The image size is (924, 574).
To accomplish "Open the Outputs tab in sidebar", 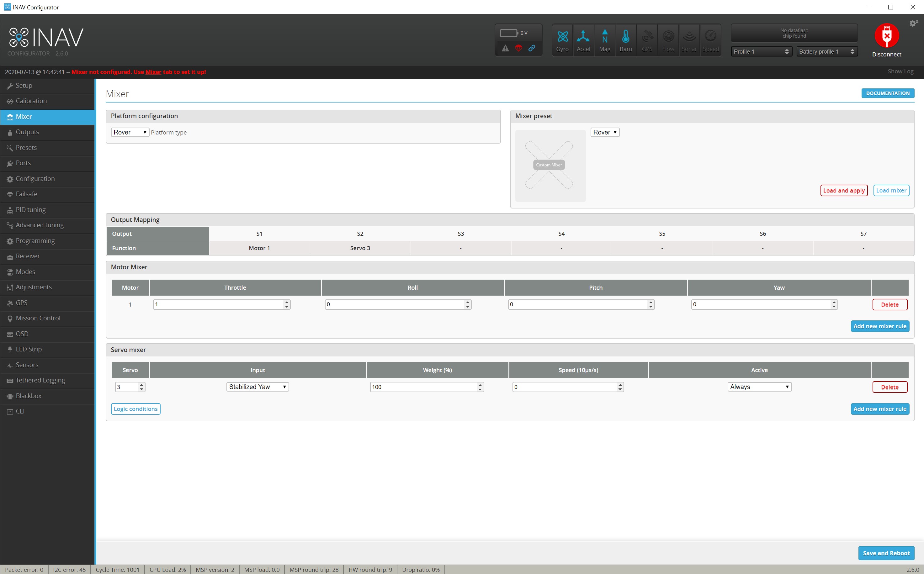I will tap(27, 132).
